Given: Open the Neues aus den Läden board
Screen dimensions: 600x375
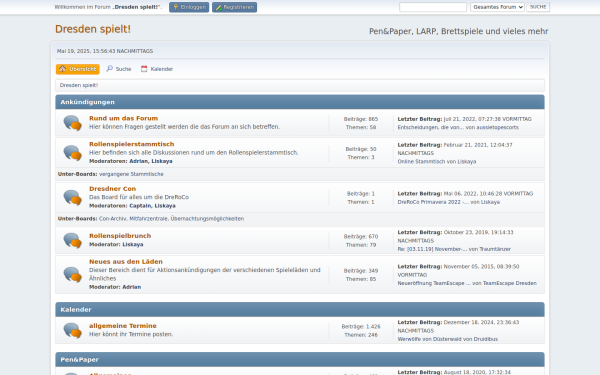Looking at the screenshot, I should pyautogui.click(x=126, y=261).
